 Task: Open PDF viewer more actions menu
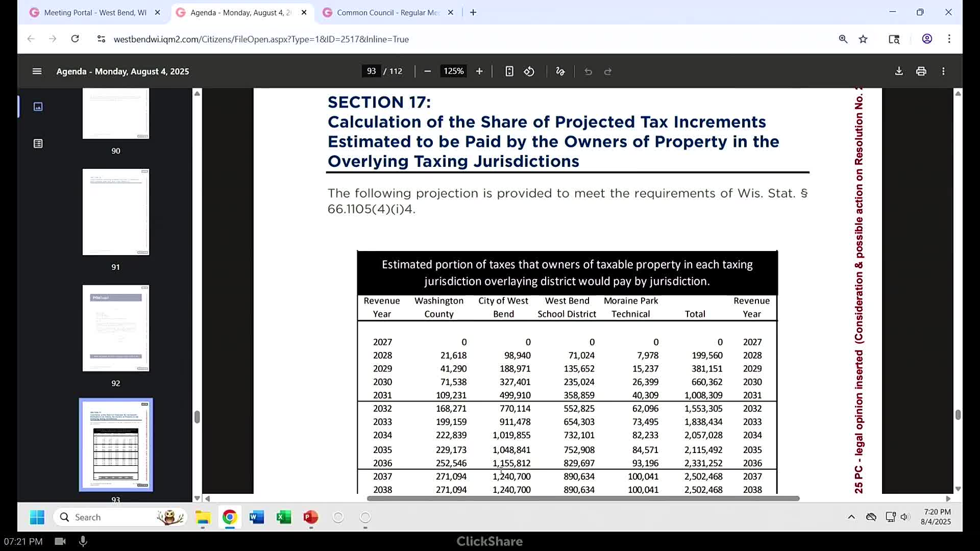(943, 71)
